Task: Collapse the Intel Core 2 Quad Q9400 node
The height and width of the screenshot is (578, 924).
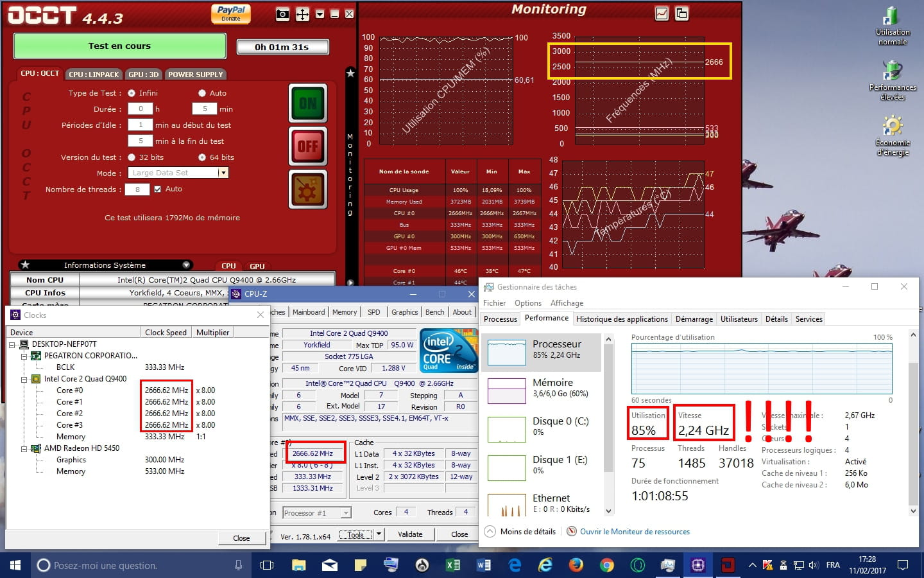Action: (24, 379)
